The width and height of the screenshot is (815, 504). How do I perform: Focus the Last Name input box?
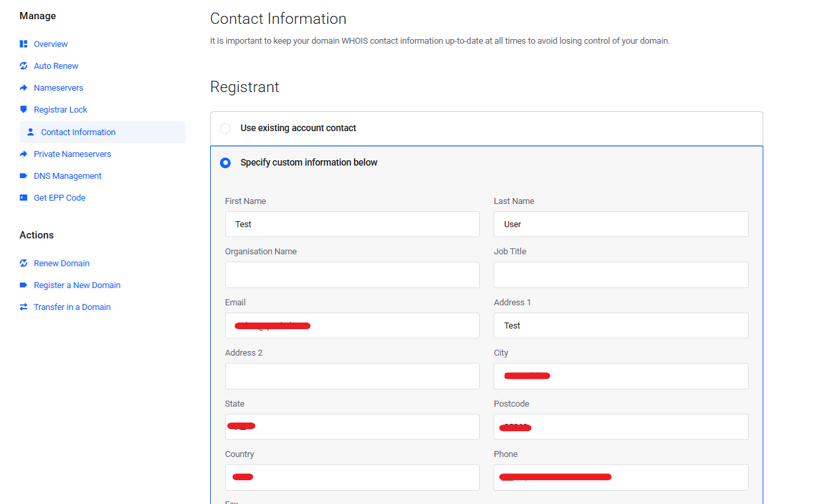point(621,225)
